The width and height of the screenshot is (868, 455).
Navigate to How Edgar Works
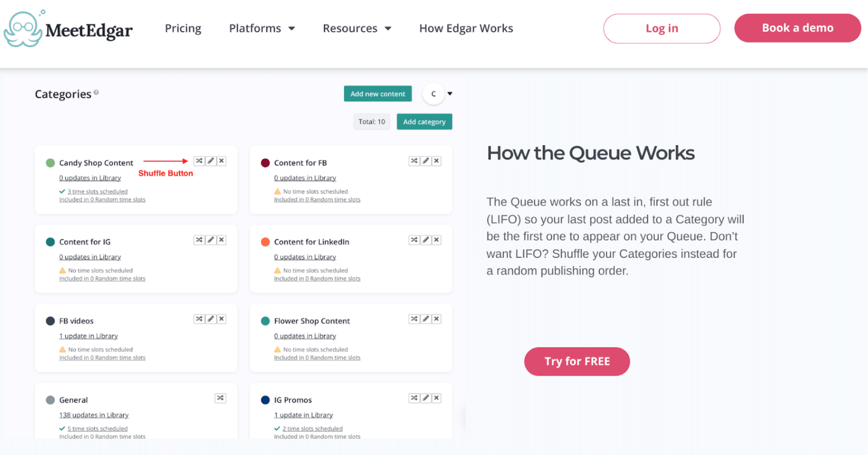click(x=466, y=28)
